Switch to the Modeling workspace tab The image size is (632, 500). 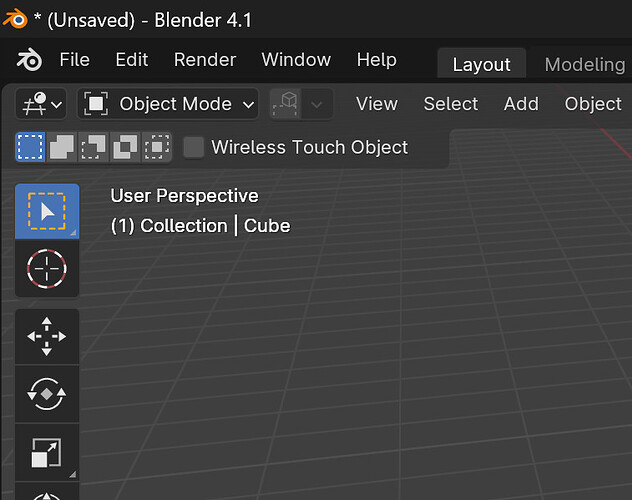coord(584,64)
